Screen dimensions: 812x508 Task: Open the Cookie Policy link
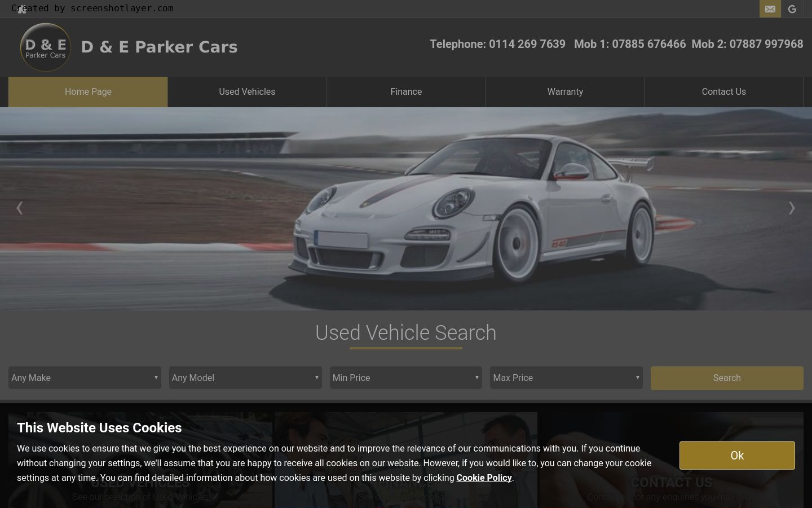(484, 478)
